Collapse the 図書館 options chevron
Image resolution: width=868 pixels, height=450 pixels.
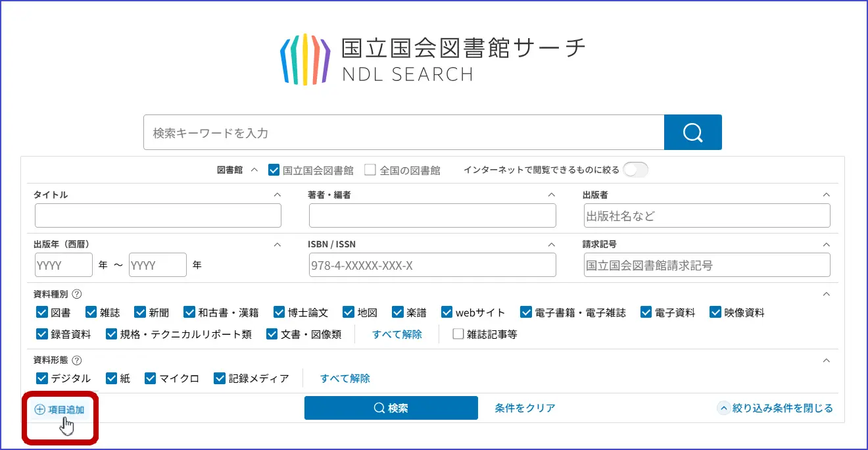click(x=254, y=170)
